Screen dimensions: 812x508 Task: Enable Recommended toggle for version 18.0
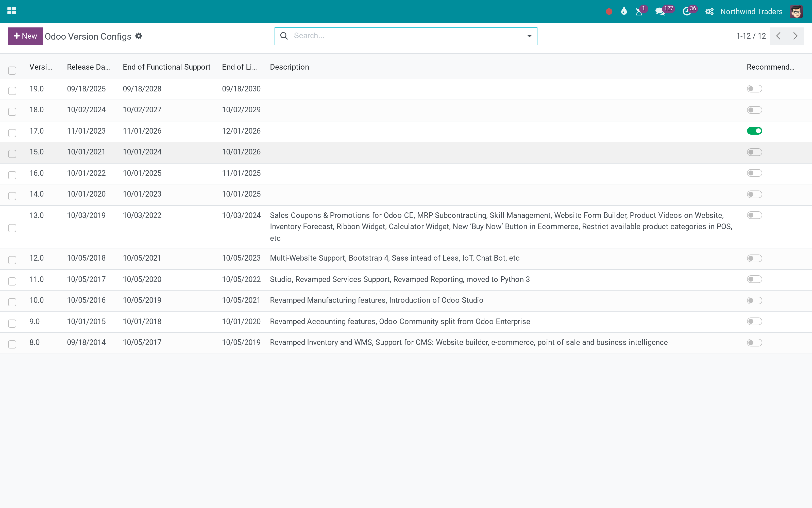[754, 110]
